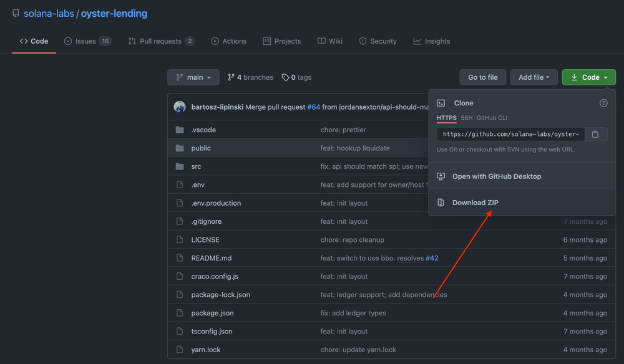
Task: Open the 'chore: prettier' commit message
Action: (x=343, y=130)
